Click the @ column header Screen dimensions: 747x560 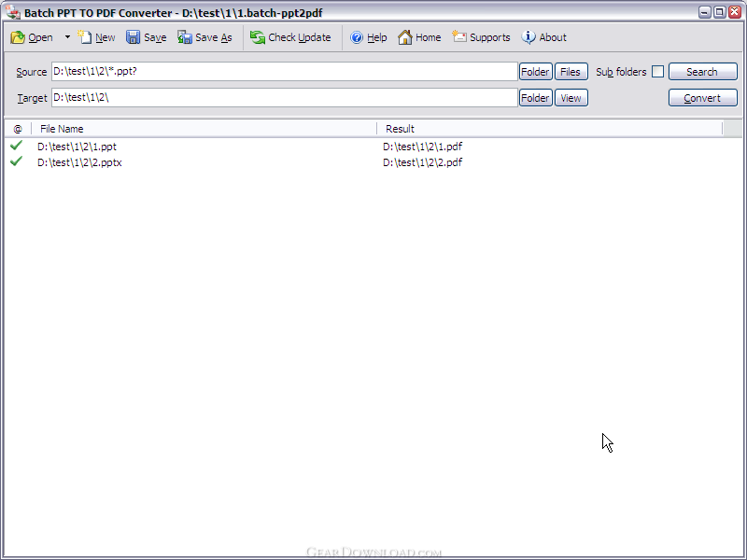(18, 129)
